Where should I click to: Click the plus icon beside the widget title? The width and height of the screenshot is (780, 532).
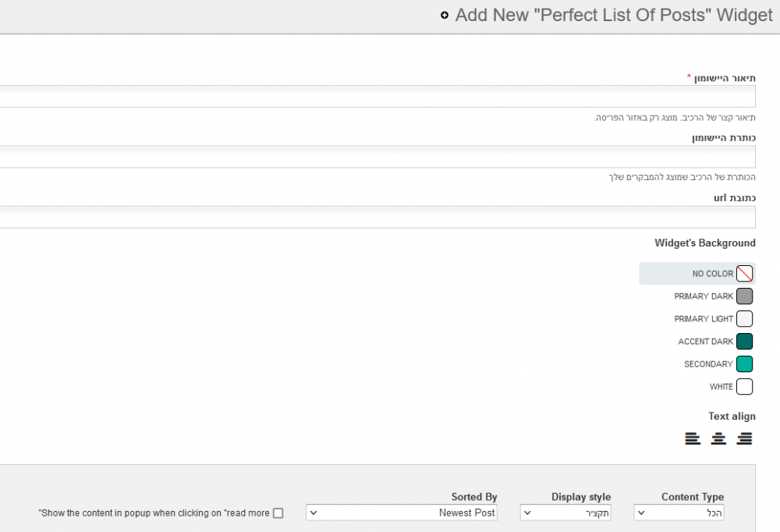pos(445,16)
